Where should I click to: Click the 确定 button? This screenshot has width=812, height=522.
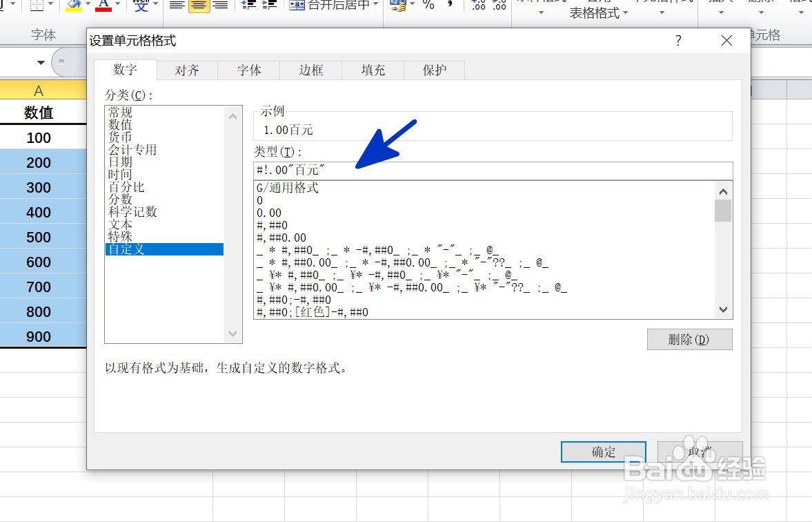[604, 452]
